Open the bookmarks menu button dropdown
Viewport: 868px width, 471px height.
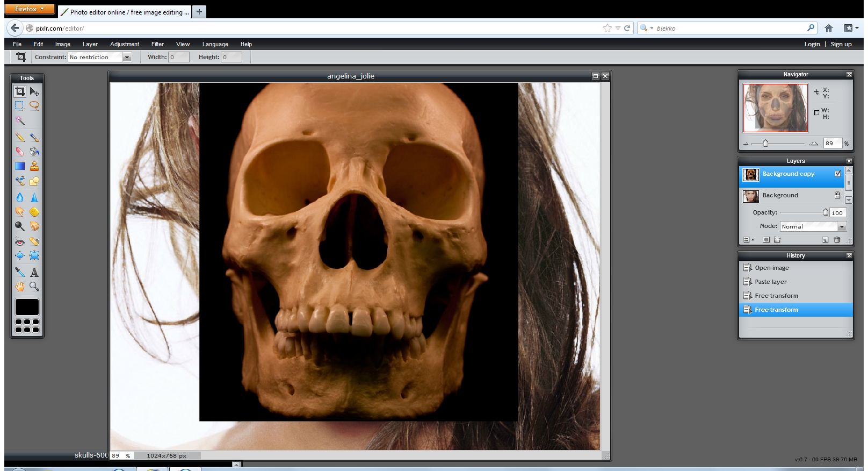[851, 28]
